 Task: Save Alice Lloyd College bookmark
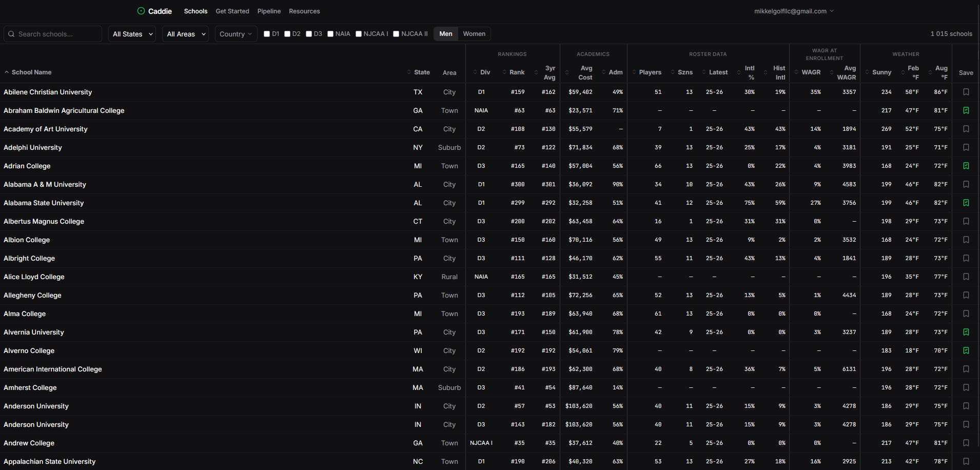pos(966,277)
